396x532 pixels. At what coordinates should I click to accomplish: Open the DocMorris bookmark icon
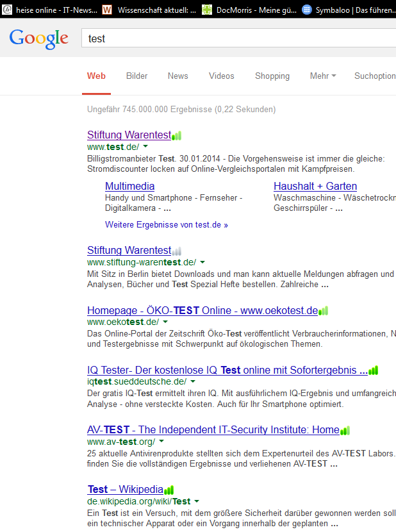click(207, 10)
